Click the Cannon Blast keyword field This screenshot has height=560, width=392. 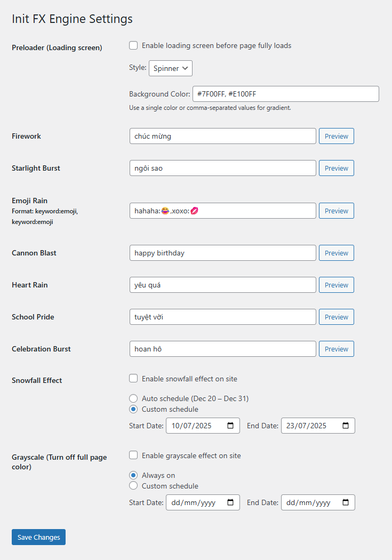pyautogui.click(x=222, y=253)
